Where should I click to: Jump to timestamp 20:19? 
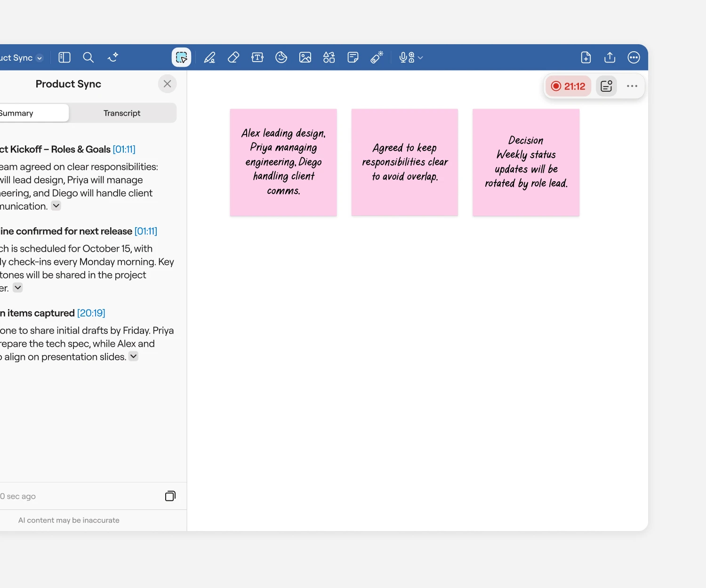pyautogui.click(x=91, y=313)
